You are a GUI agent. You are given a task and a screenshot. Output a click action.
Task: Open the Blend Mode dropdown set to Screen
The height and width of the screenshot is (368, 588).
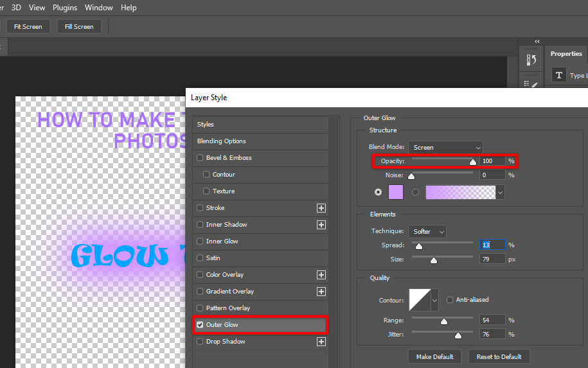pos(445,148)
